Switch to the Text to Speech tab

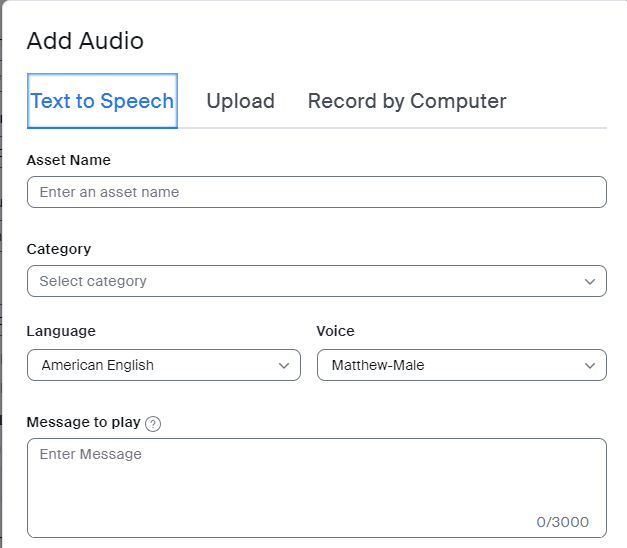(x=102, y=101)
